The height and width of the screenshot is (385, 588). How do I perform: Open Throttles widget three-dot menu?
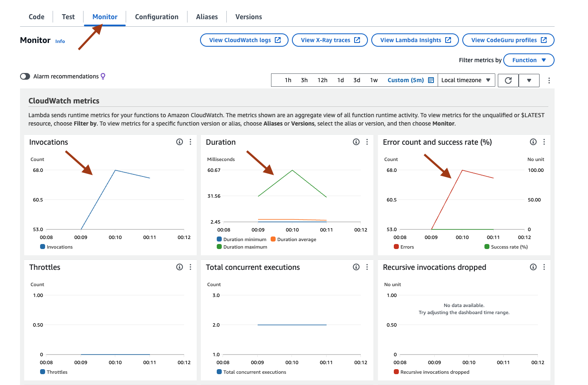click(190, 267)
